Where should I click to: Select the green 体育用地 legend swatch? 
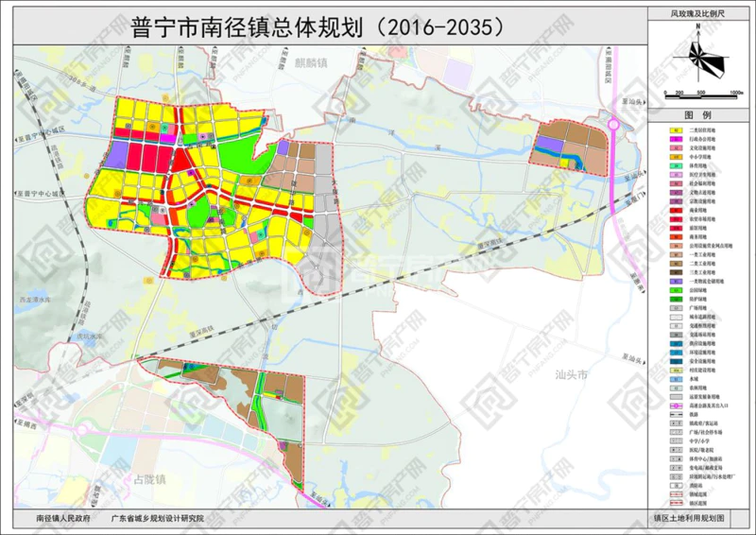point(676,165)
